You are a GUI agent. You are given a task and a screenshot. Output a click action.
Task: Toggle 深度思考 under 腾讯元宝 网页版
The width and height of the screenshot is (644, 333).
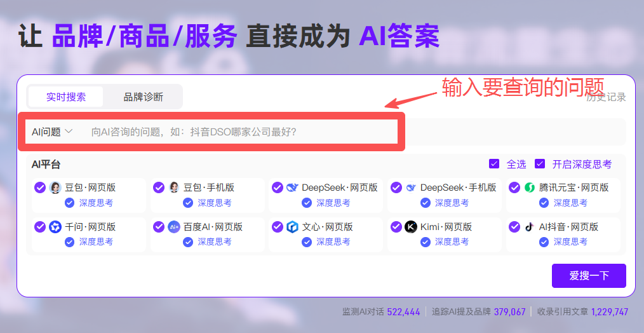tap(544, 203)
